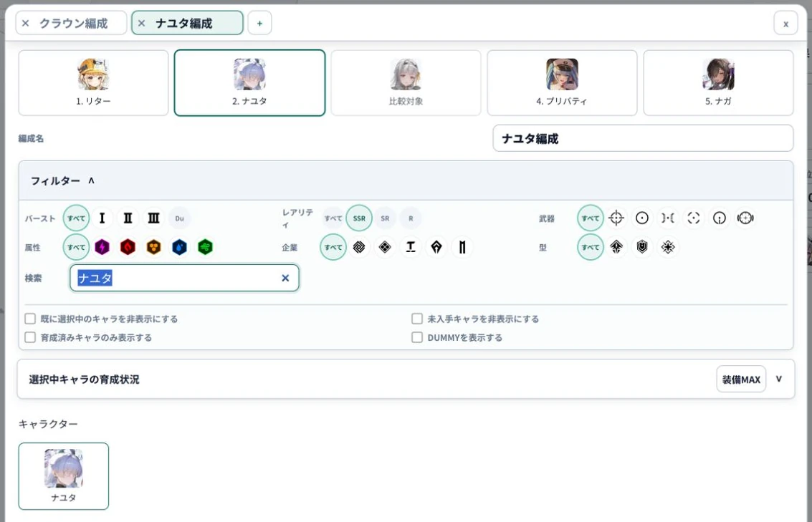
Task: Filter by purple electric attribute
Action: pos(102,247)
